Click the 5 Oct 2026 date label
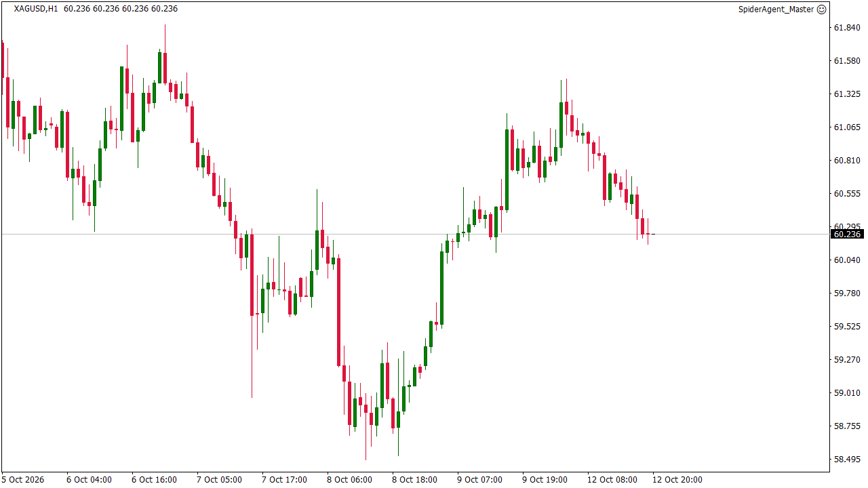 click(x=23, y=480)
